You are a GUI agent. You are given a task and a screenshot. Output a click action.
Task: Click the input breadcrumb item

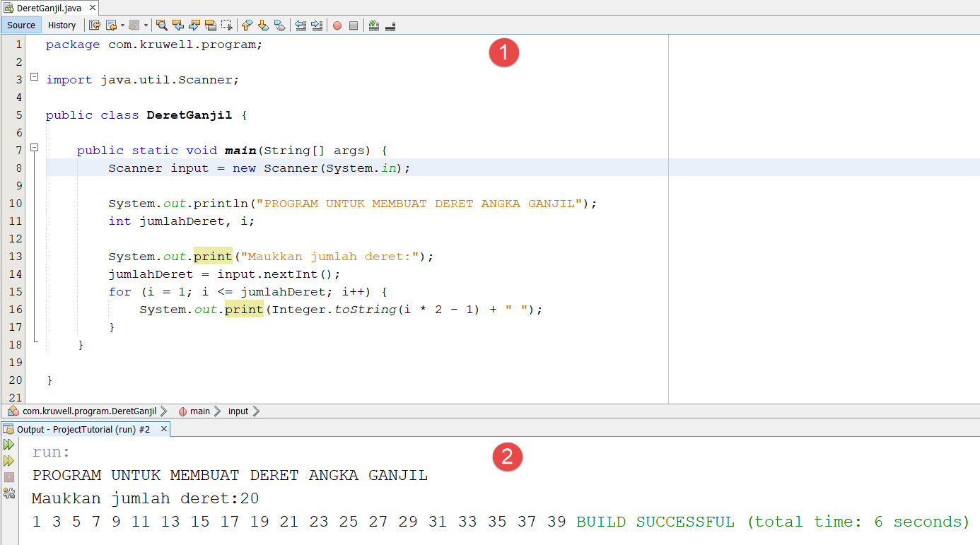(238, 411)
